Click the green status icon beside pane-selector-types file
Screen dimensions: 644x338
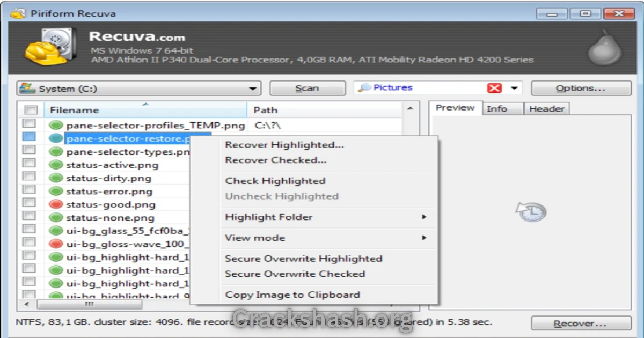coord(56,152)
